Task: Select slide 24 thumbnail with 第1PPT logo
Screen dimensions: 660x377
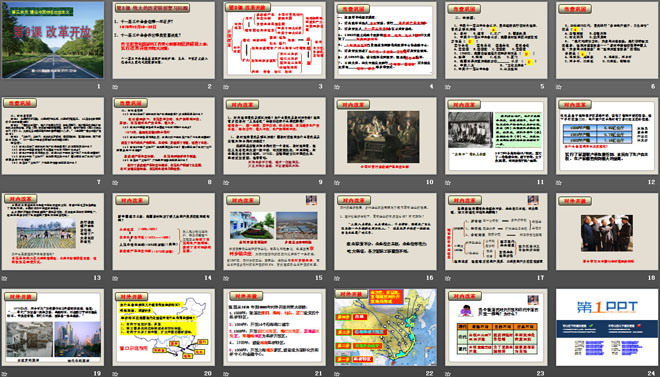Action: (x=607, y=327)
